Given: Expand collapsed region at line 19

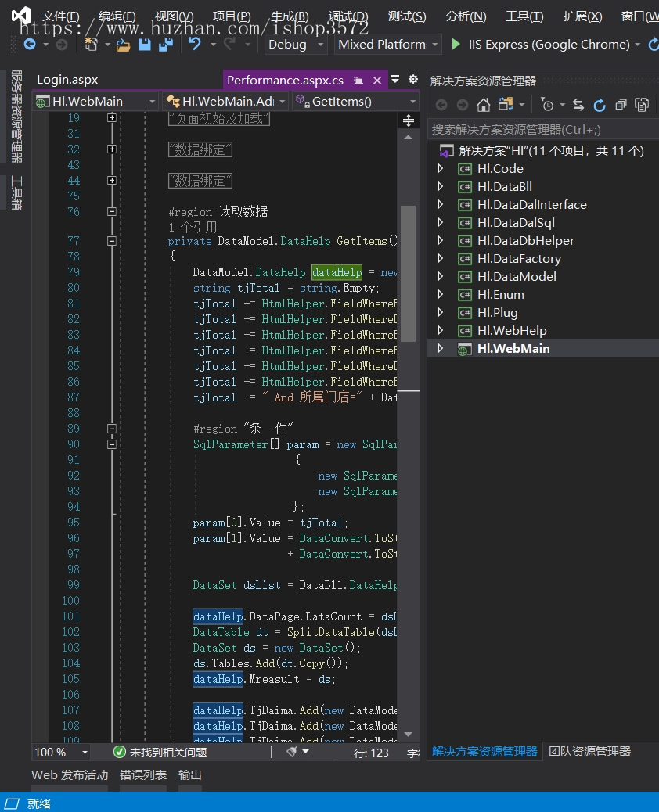Looking at the screenshot, I should [x=111, y=118].
